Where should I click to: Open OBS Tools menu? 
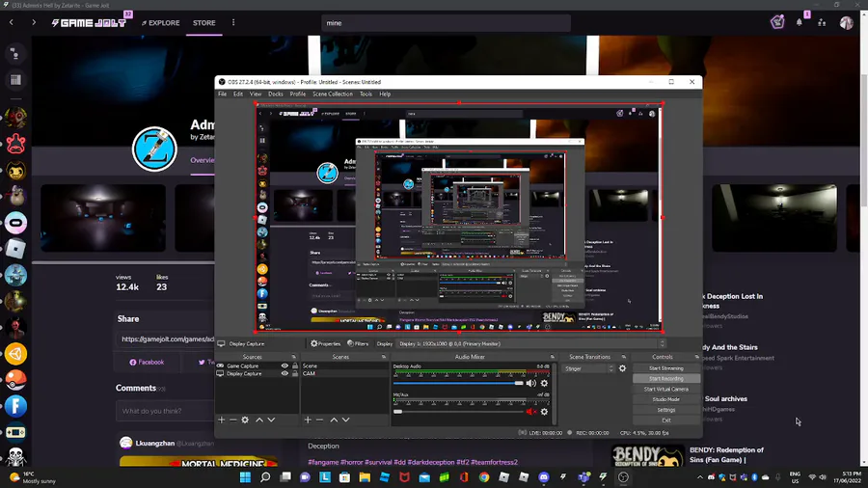pos(366,95)
